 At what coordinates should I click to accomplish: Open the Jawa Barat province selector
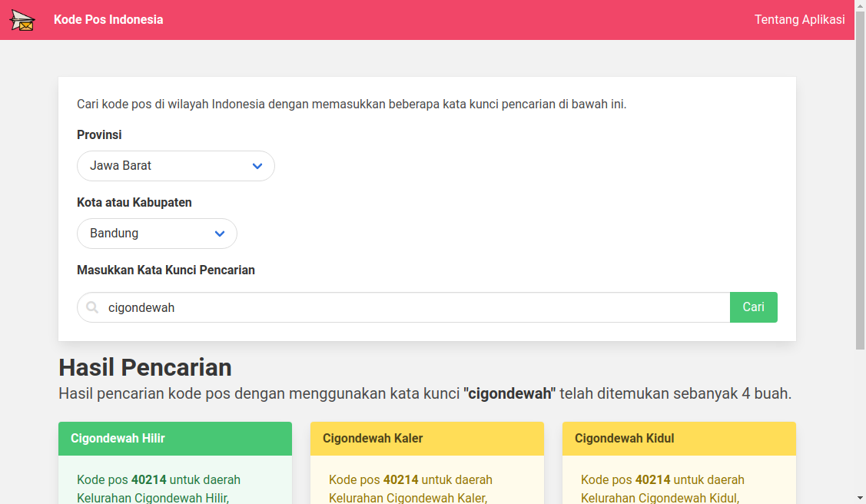click(x=175, y=166)
